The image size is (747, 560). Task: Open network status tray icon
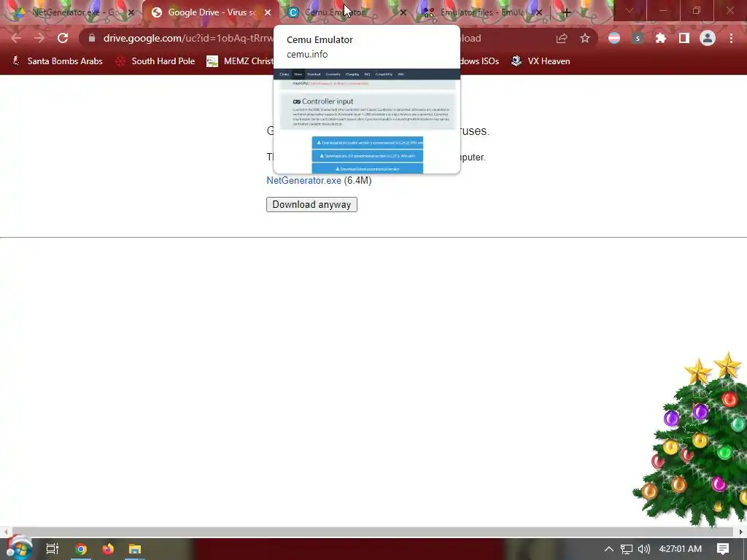627,549
